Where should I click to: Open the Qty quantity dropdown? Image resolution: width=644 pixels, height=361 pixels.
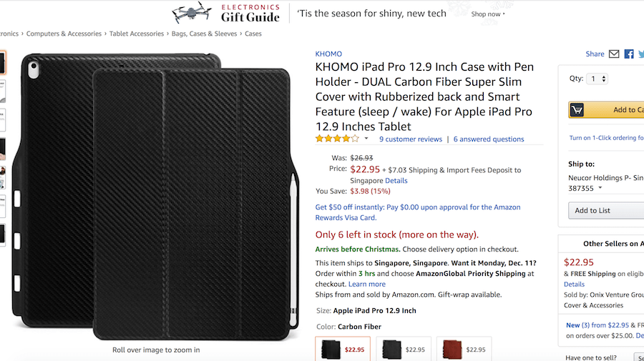[x=597, y=79]
